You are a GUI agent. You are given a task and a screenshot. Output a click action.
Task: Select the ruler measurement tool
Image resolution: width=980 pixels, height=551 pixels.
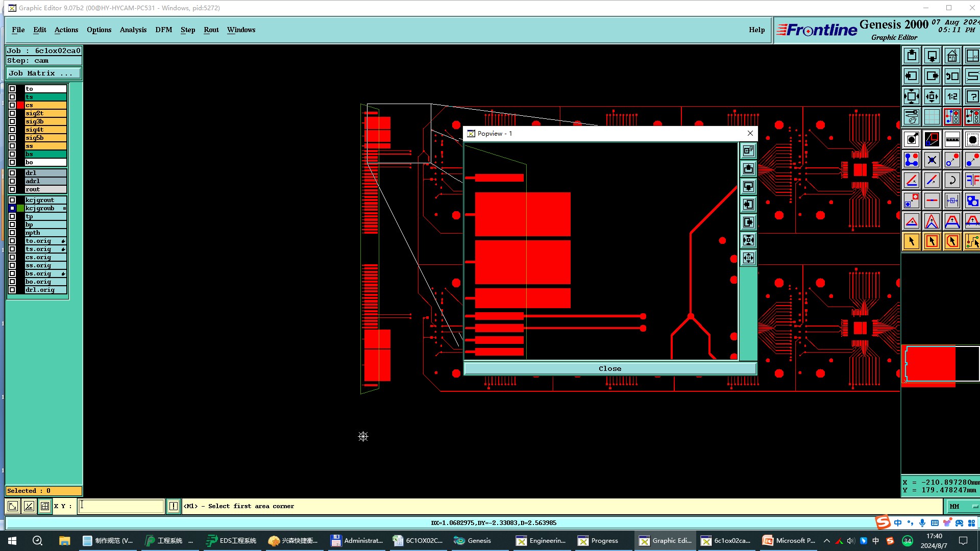pyautogui.click(x=952, y=139)
